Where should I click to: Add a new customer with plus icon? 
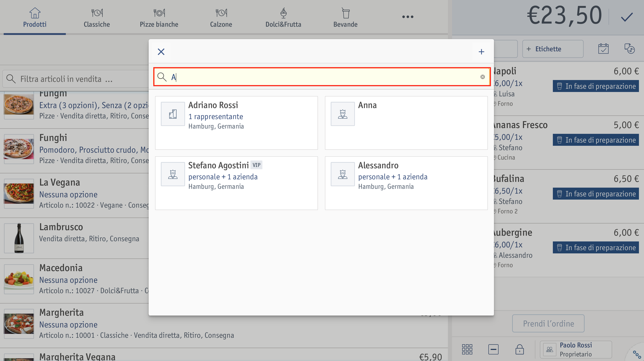click(x=481, y=52)
